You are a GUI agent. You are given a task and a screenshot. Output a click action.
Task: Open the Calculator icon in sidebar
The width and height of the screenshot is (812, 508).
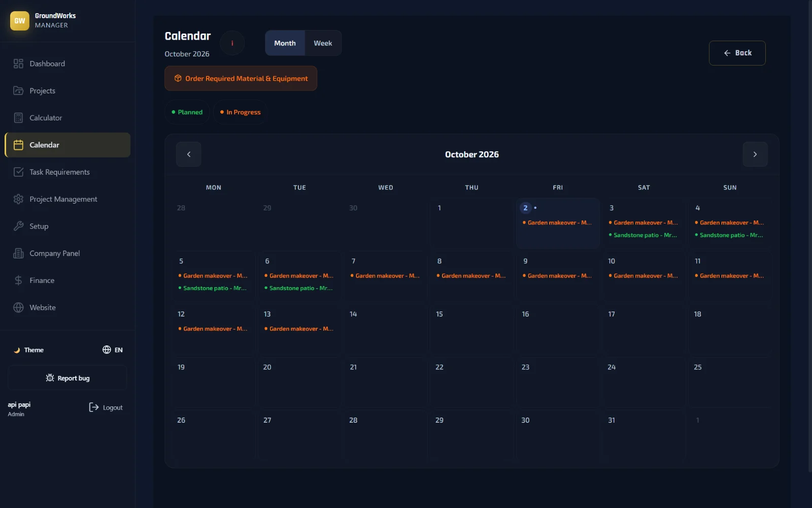pyautogui.click(x=18, y=118)
